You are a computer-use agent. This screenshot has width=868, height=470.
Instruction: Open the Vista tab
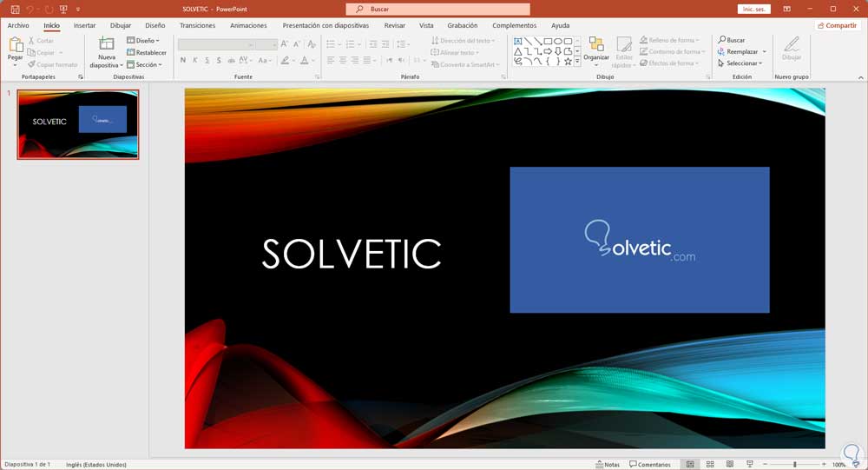[x=426, y=25]
